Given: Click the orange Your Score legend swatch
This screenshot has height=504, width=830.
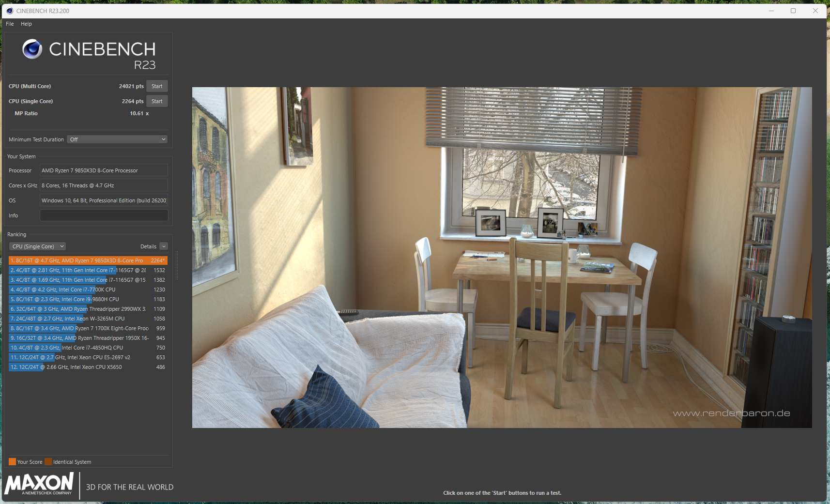Looking at the screenshot, I should (x=12, y=462).
